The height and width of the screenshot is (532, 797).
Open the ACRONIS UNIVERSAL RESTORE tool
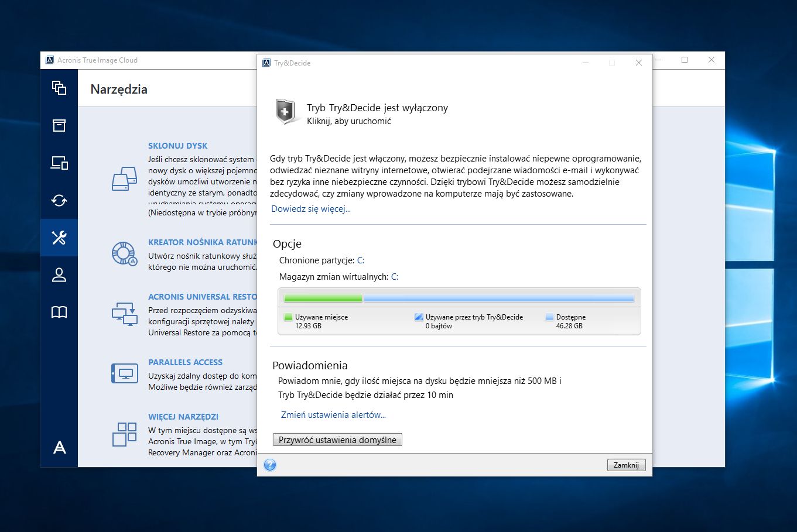point(203,297)
